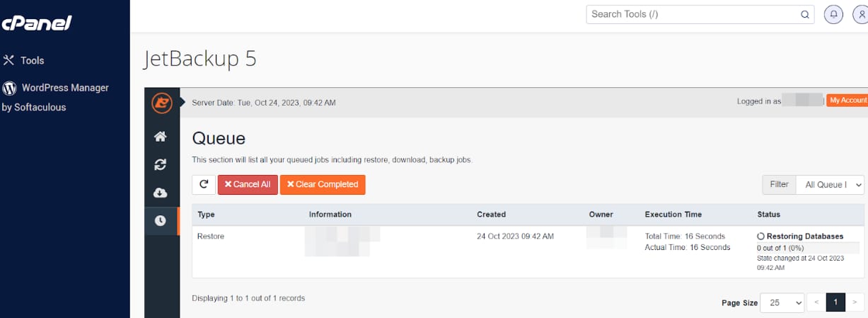Viewport: 868px width, 318px height.
Task: Open the notifications bell icon
Action: 834,14
